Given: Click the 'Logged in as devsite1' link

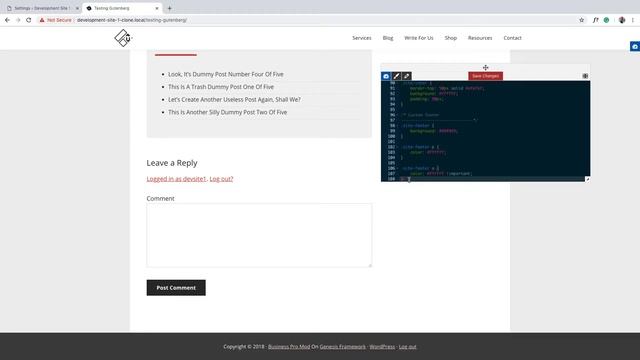Looking at the screenshot, I should pos(176,179).
